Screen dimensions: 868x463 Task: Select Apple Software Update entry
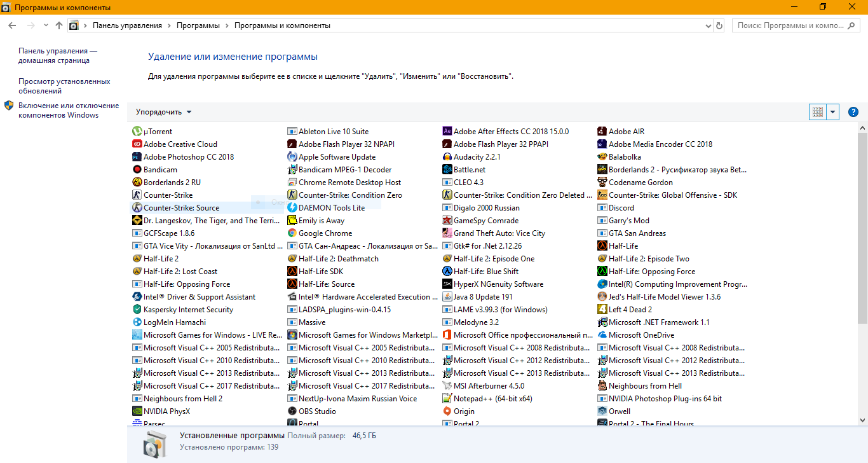click(331, 157)
